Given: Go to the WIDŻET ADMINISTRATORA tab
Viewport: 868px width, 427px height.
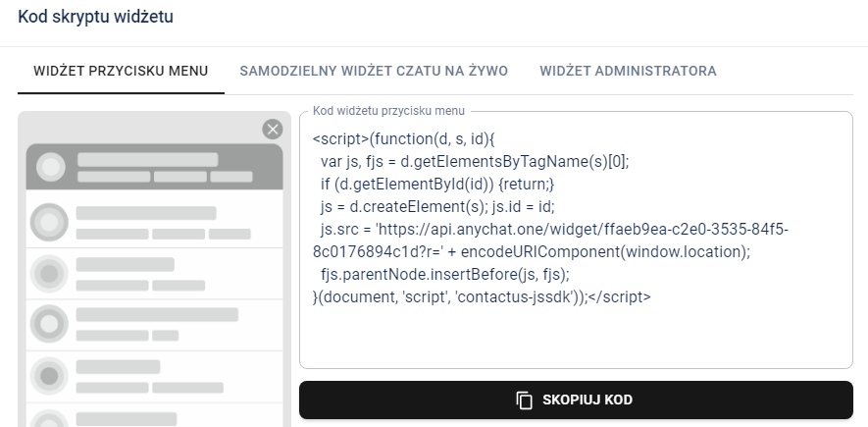Looking at the screenshot, I should pos(628,72).
